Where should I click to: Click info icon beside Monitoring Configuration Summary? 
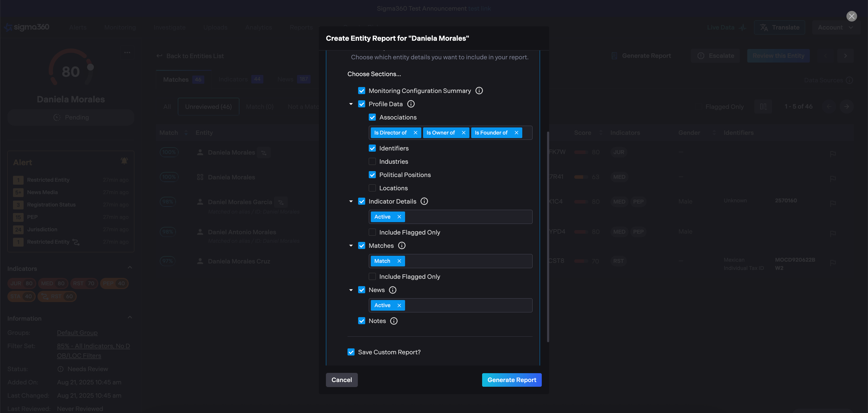pos(479,91)
